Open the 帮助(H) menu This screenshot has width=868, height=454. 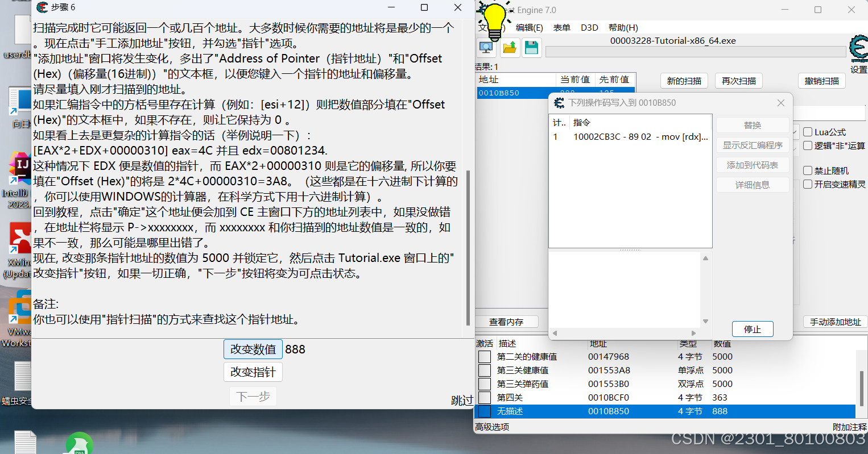pyautogui.click(x=623, y=27)
